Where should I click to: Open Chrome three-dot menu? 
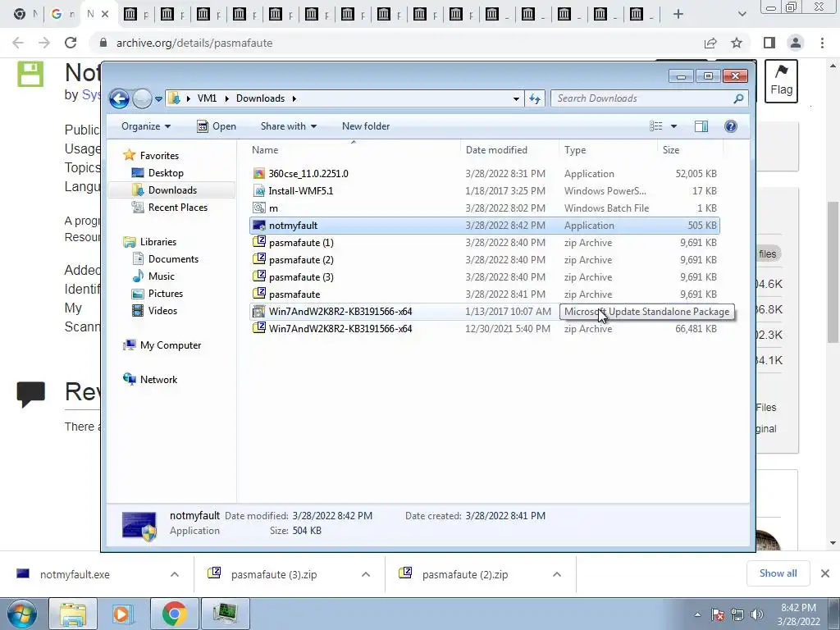coord(822,43)
